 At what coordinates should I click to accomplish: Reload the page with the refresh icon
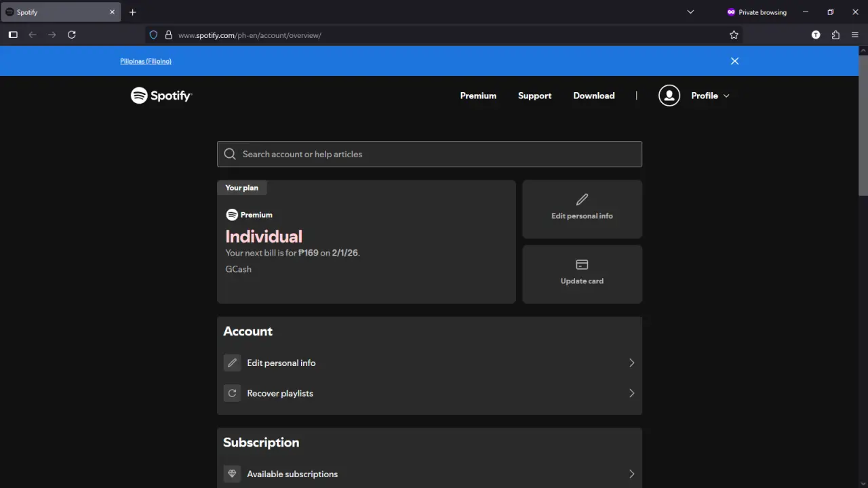(x=72, y=35)
